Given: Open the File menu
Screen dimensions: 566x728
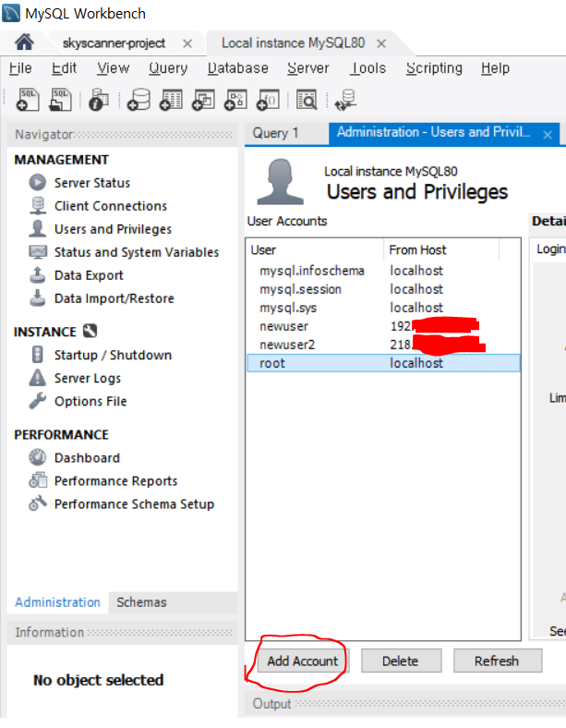Looking at the screenshot, I should pos(20,68).
